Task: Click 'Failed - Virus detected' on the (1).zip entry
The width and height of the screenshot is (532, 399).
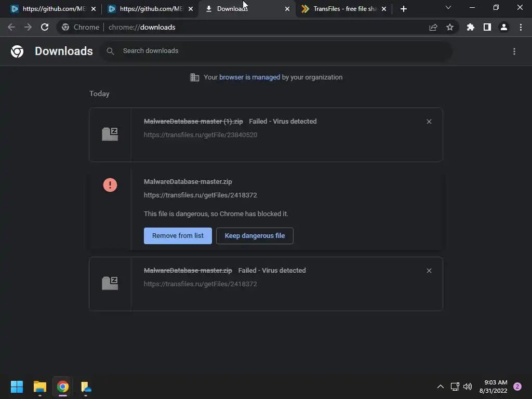Action: point(283,122)
